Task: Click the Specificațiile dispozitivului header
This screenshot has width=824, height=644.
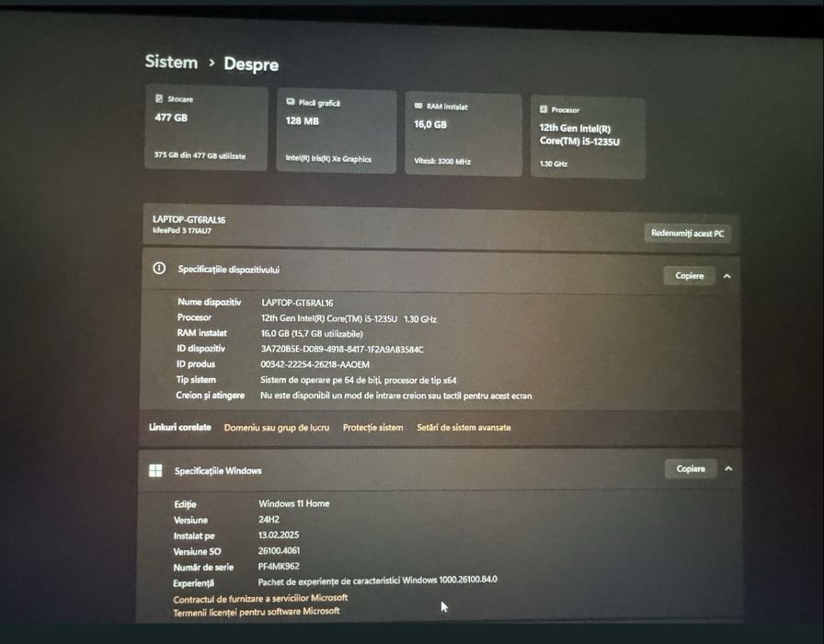Action: [229, 270]
